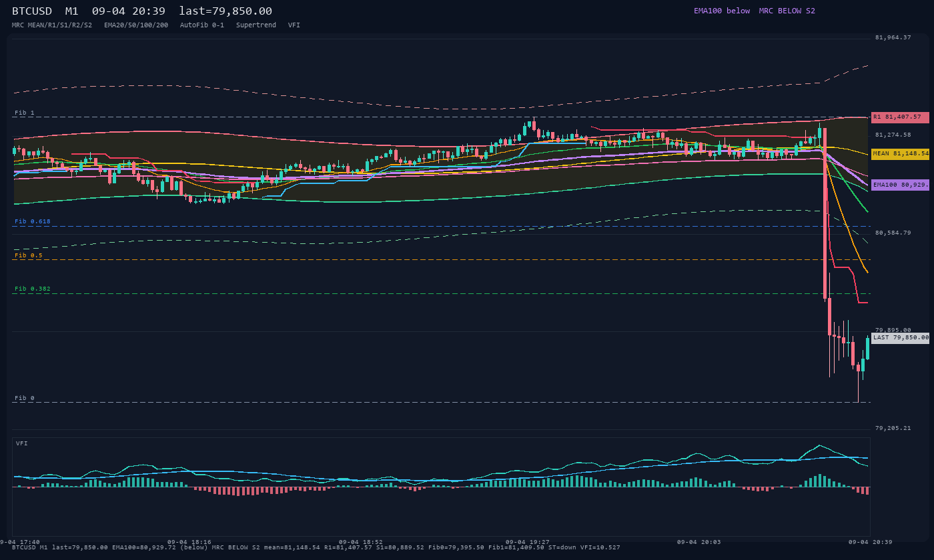The image size is (934, 560).
Task: Click the R1 81,407.57 price tag
Action: 900,117
